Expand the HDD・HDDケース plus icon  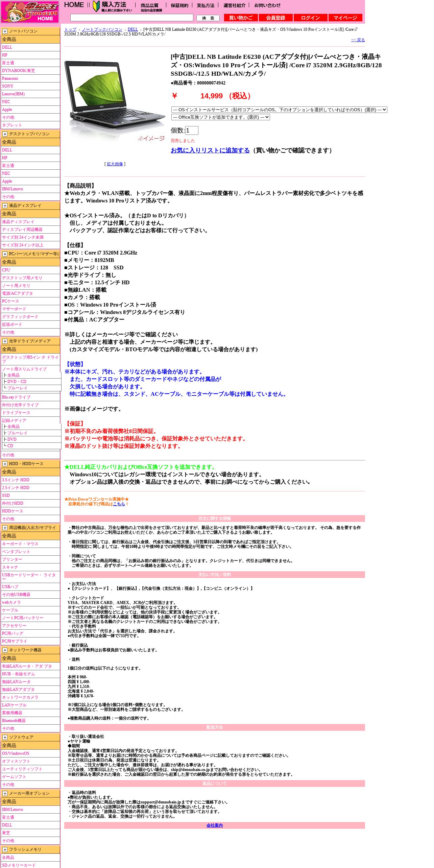click(x=5, y=464)
